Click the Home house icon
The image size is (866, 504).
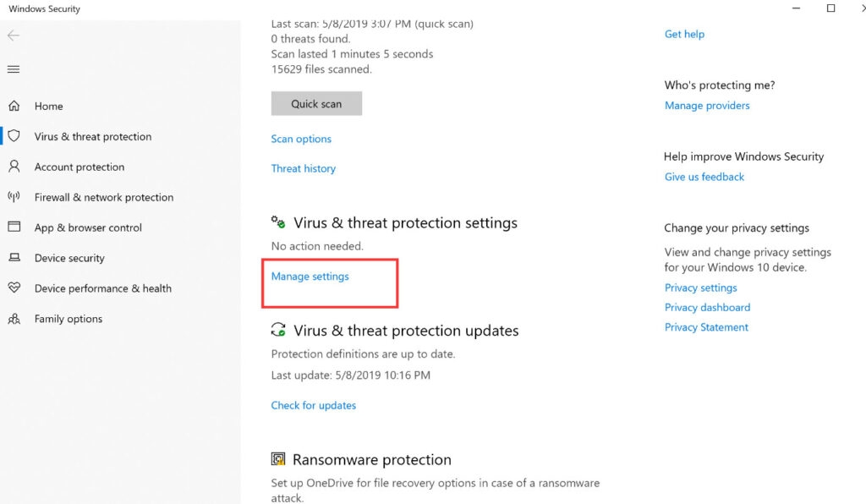tap(14, 106)
